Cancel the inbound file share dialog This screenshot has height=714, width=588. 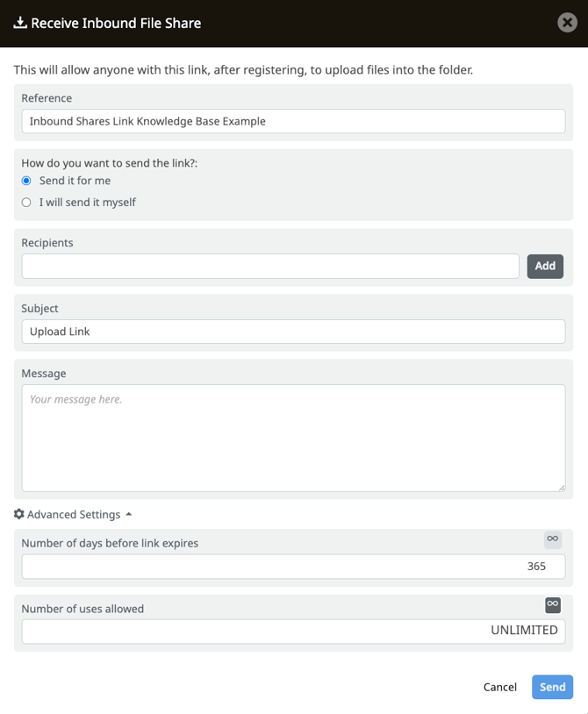[499, 687]
